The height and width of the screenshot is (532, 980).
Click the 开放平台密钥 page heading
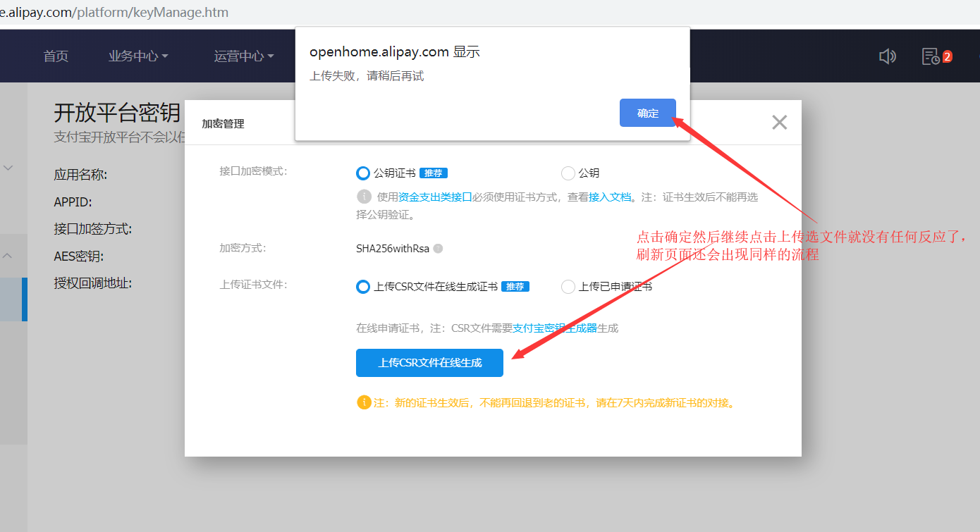117,113
